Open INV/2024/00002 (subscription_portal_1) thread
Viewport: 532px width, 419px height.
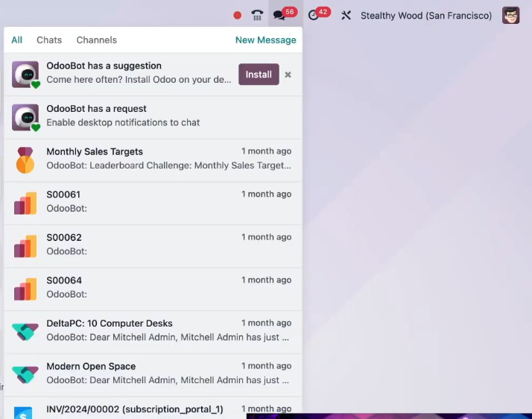pos(153,408)
